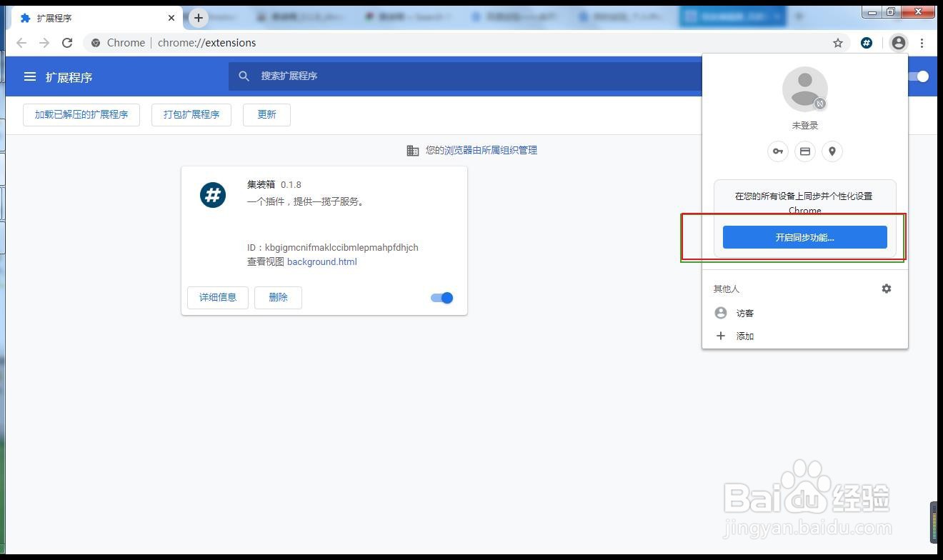Image resolution: width=943 pixels, height=560 pixels.
Task: Click the 未登录 status text
Action: [805, 126]
